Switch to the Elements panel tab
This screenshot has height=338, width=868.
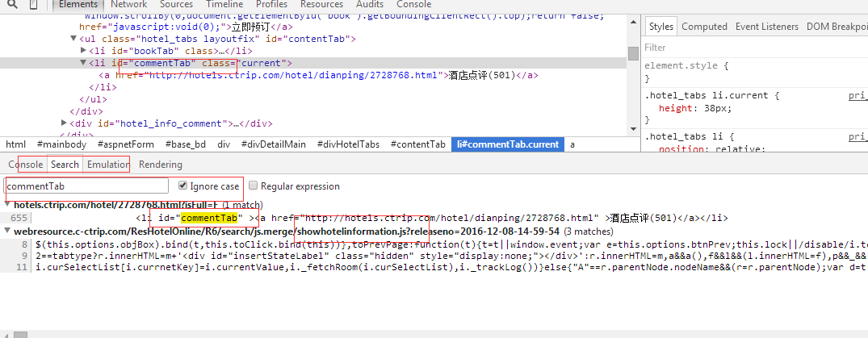click(78, 4)
